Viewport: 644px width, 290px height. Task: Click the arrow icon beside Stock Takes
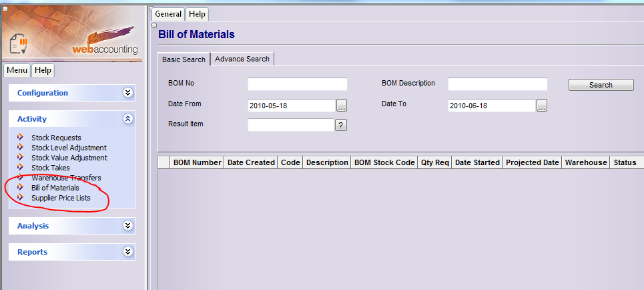21,167
